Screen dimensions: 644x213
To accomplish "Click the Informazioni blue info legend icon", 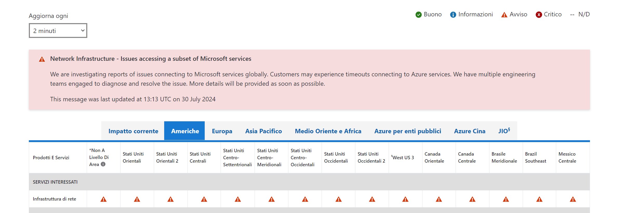I will [x=453, y=15].
